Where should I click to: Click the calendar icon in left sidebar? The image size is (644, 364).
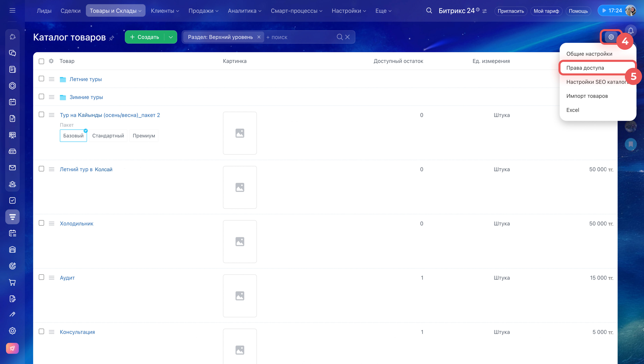tap(12, 102)
